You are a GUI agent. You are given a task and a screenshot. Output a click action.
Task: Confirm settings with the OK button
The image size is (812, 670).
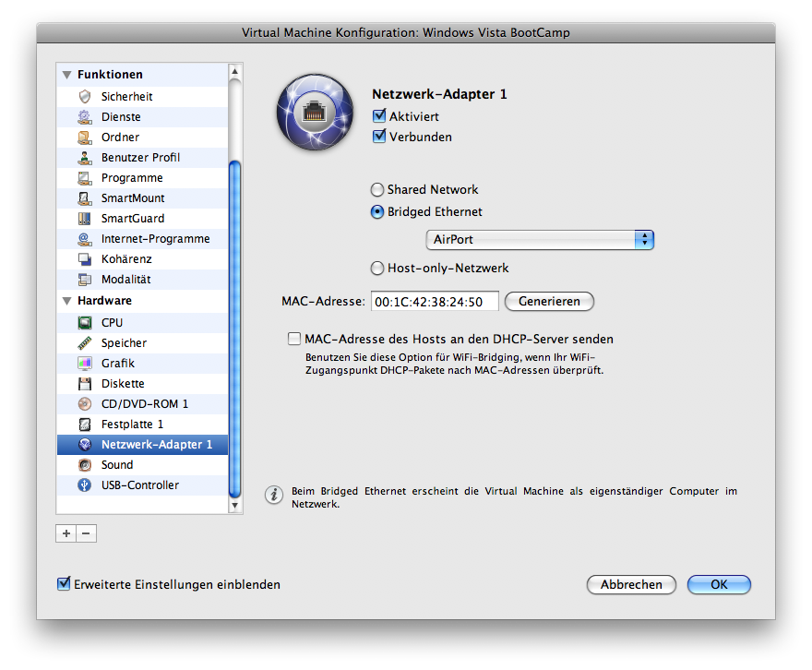(719, 584)
